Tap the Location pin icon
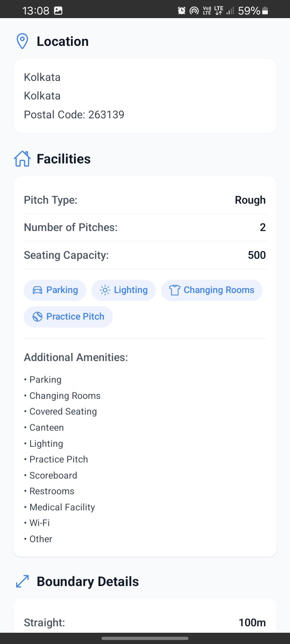 (22, 41)
